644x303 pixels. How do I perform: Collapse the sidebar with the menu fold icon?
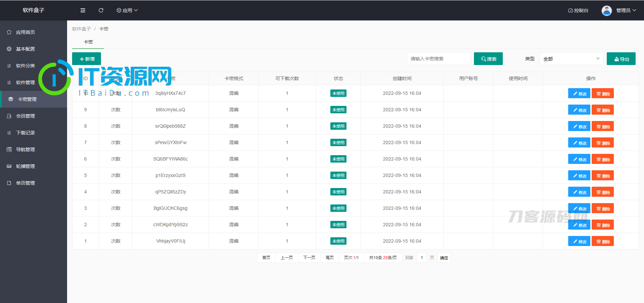point(83,10)
